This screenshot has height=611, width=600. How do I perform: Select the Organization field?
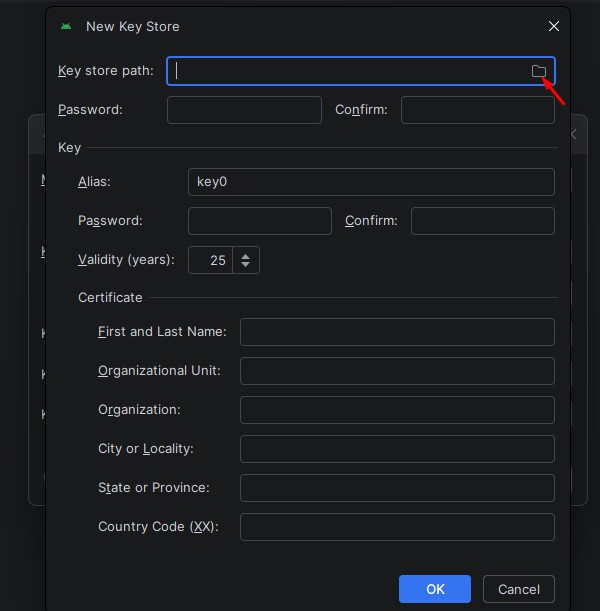(397, 410)
